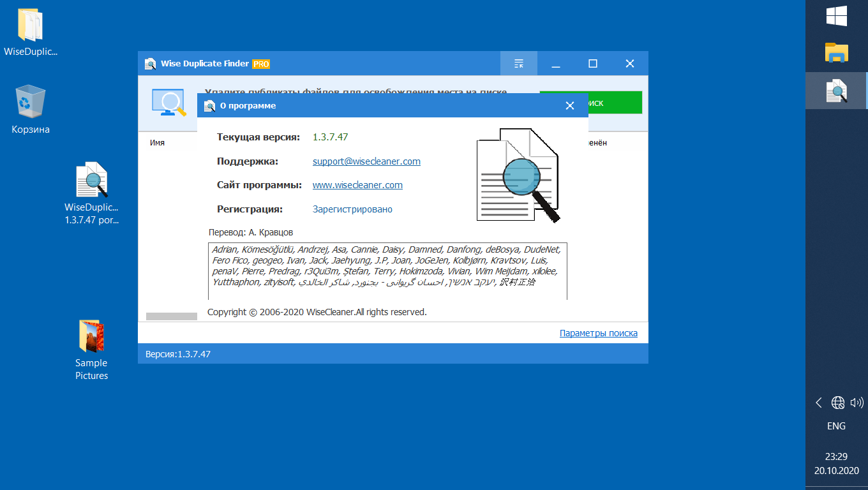868x490 pixels.
Task: Close the О программе dialog
Action: (570, 106)
